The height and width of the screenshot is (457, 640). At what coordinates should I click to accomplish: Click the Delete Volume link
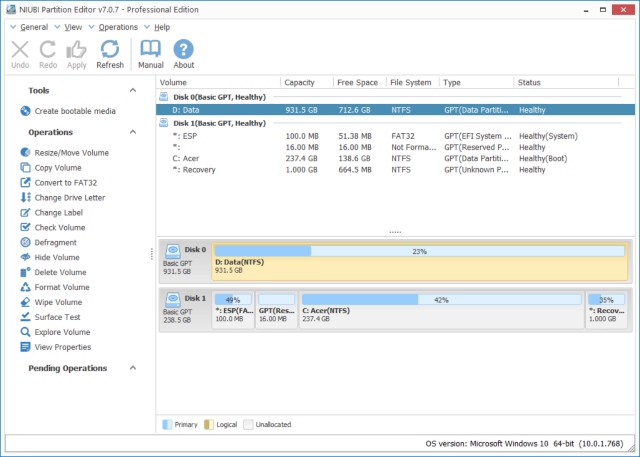[x=60, y=272]
